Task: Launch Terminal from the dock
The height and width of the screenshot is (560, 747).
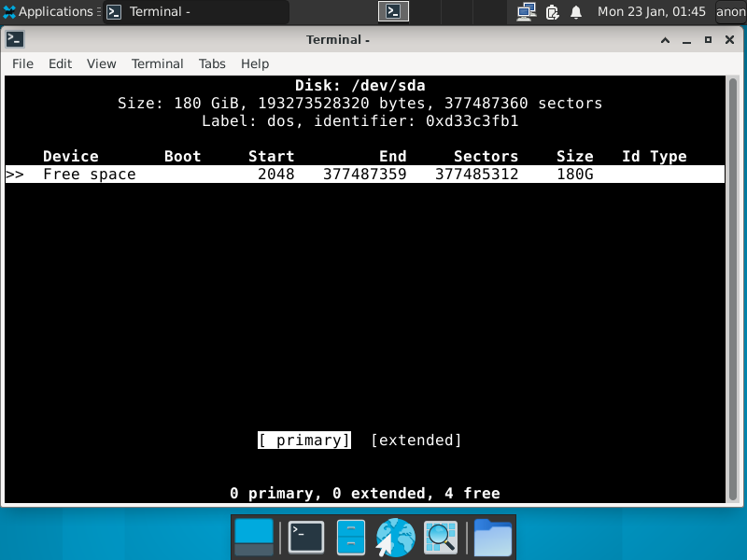Action: [306, 538]
